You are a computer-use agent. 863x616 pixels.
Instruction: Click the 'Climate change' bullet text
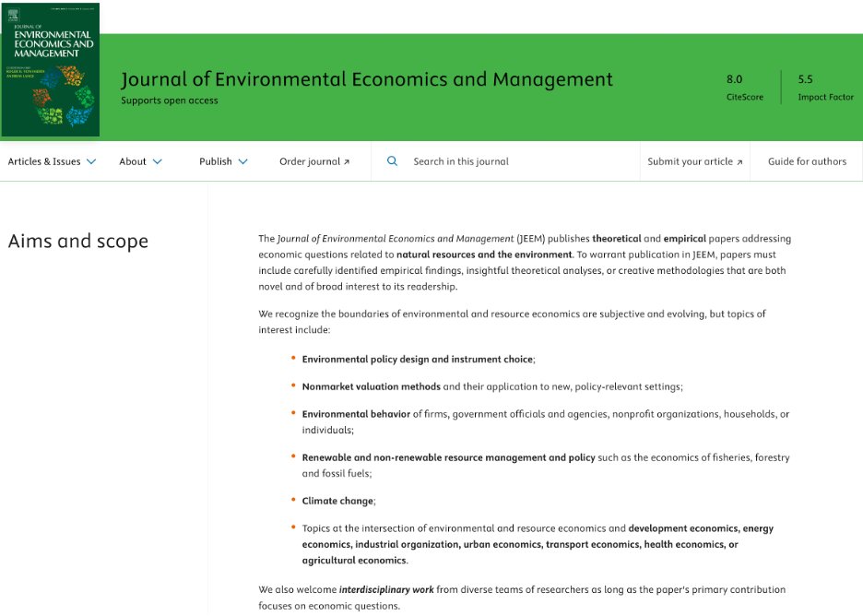tap(337, 502)
